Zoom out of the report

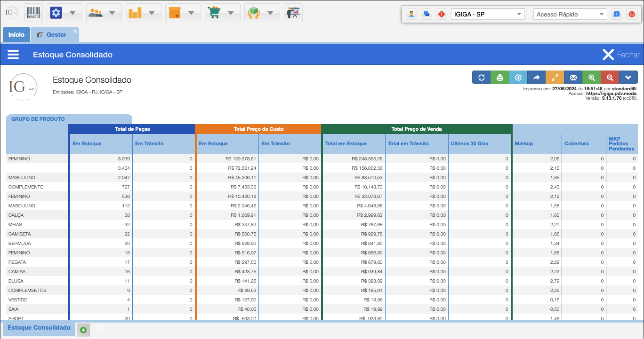coord(610,78)
